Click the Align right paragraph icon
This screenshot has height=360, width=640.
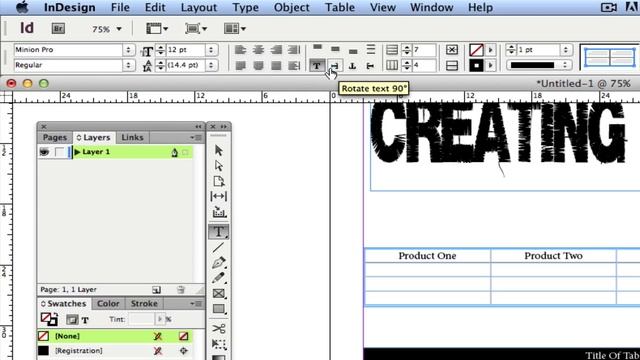276,50
